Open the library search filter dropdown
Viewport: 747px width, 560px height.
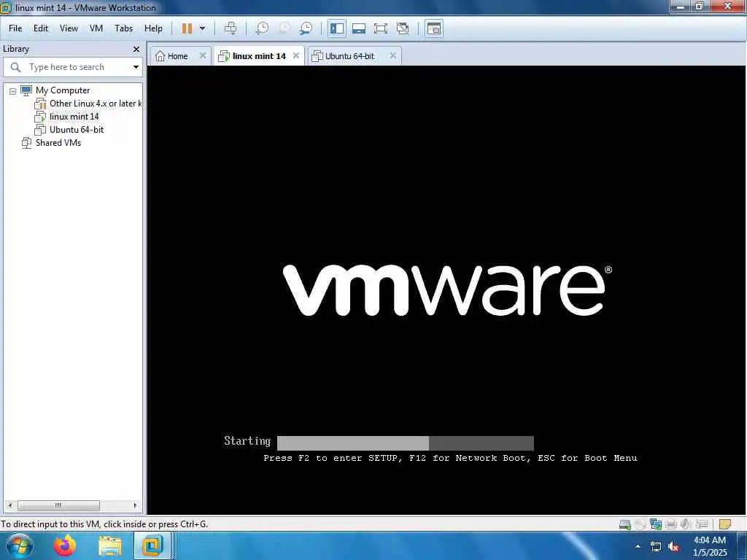click(136, 67)
